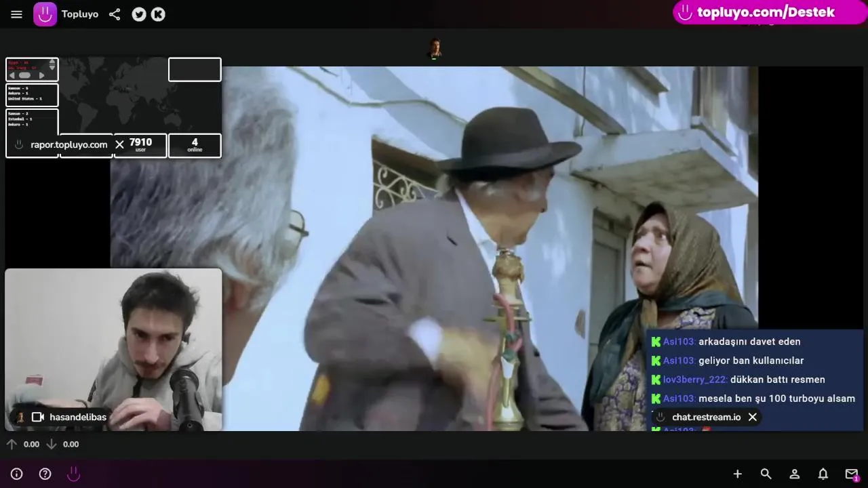The image size is (868, 488).
Task: Click the up arrow in report widget
Action: tap(52, 62)
